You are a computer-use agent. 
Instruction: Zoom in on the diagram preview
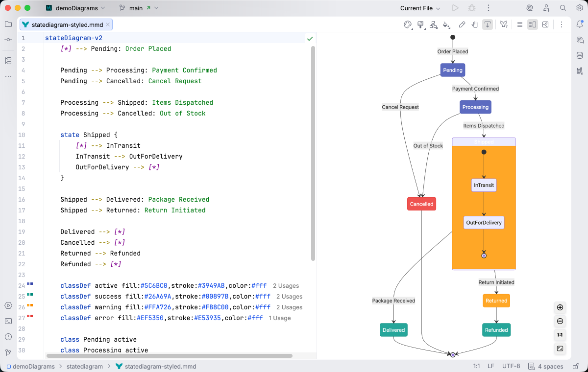(x=560, y=308)
